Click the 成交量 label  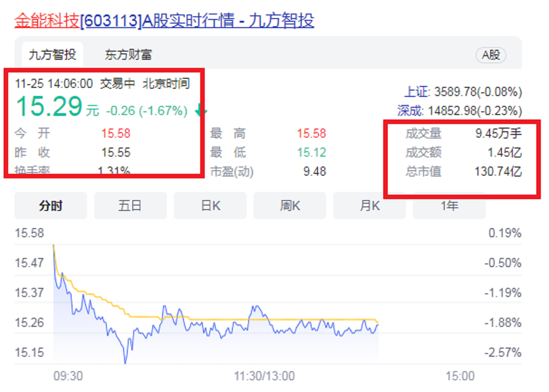424,134
